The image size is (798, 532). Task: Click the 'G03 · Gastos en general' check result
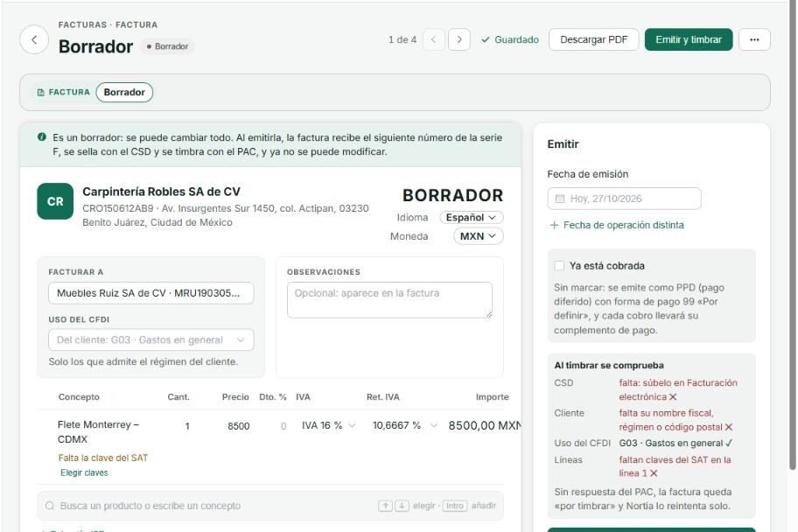click(x=675, y=443)
